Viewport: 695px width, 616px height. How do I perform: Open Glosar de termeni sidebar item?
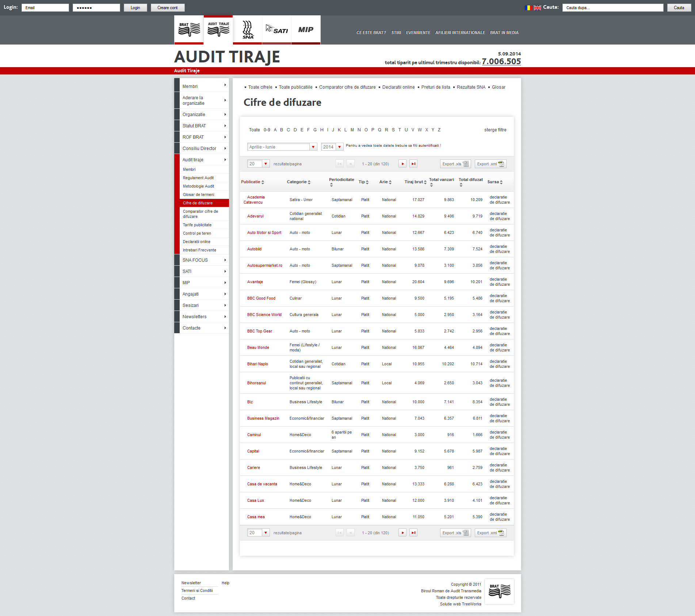(x=199, y=195)
